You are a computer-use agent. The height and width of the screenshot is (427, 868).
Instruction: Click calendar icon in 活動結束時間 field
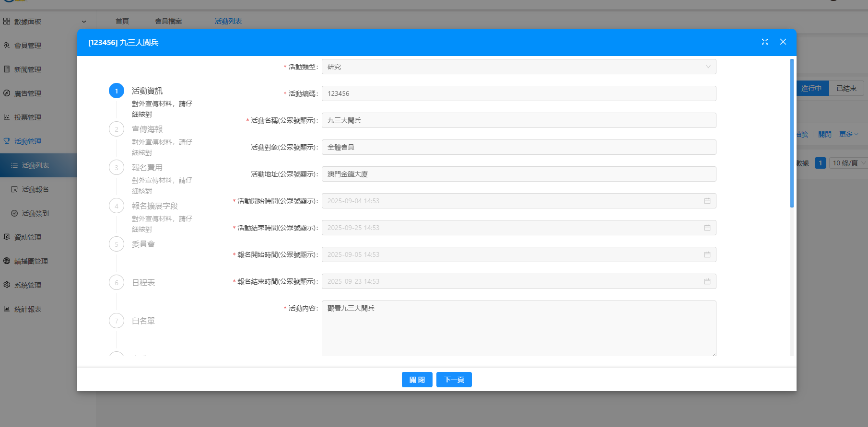tap(707, 228)
